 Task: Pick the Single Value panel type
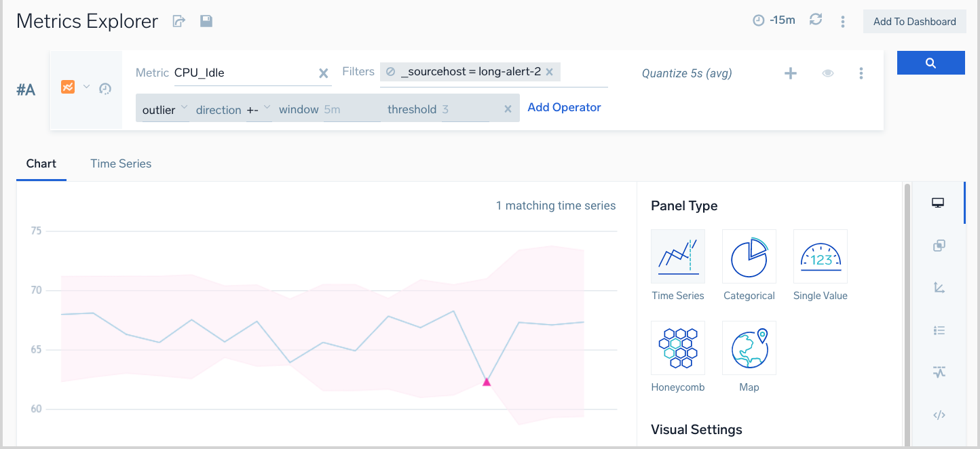820,256
